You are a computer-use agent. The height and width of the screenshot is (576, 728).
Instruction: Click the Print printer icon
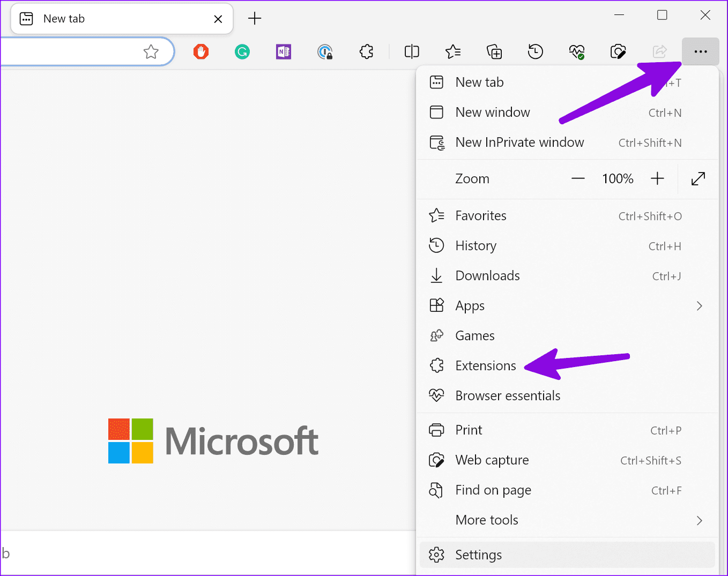coord(437,430)
